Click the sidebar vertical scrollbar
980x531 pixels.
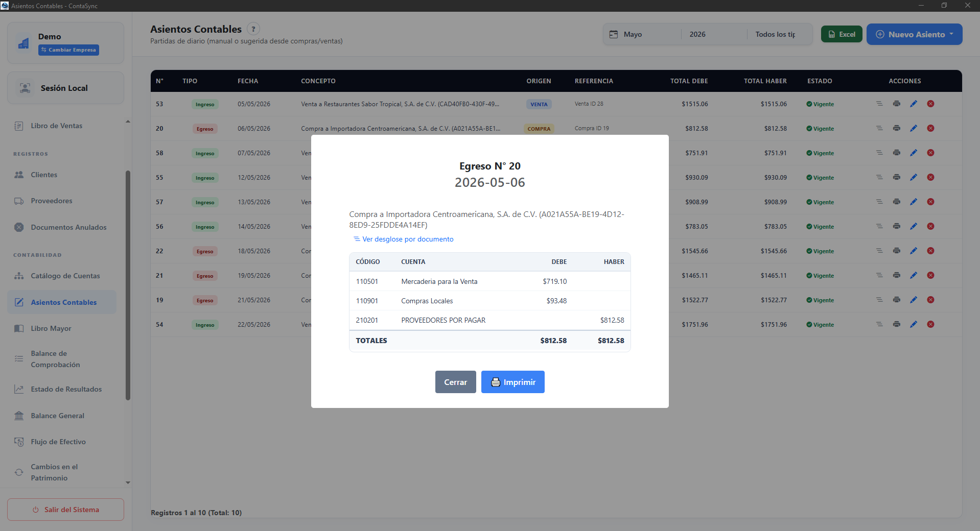[x=128, y=285]
